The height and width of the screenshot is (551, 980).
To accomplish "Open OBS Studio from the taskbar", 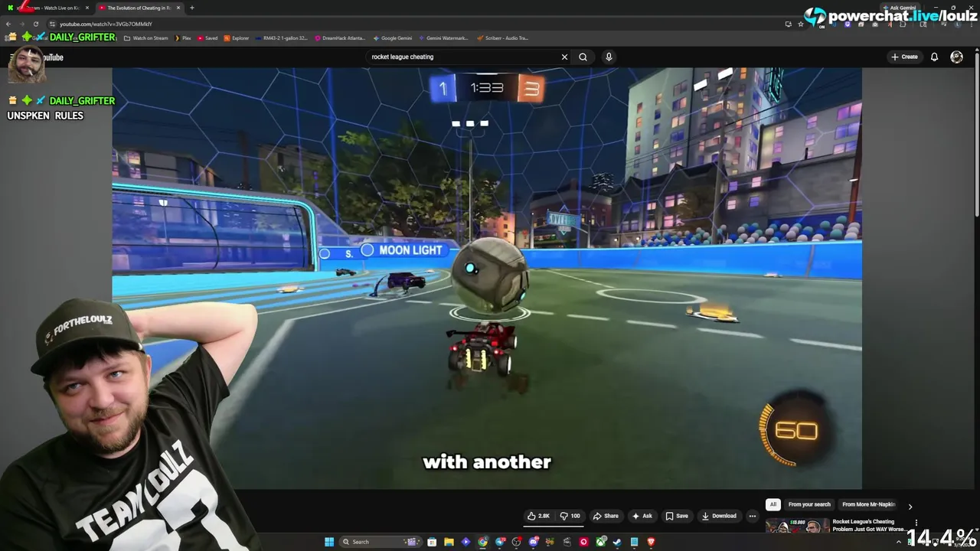I will pos(516,542).
